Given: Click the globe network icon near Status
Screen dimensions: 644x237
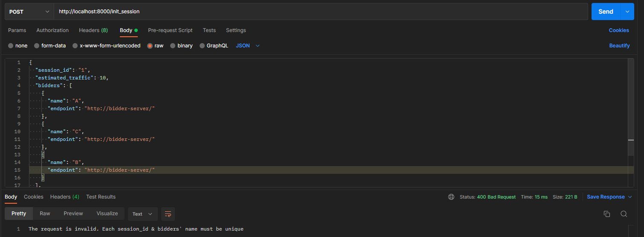Looking at the screenshot, I should (451, 197).
